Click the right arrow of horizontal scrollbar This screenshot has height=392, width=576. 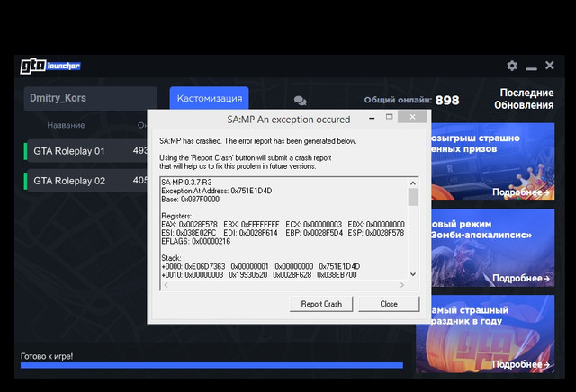pos(402,285)
